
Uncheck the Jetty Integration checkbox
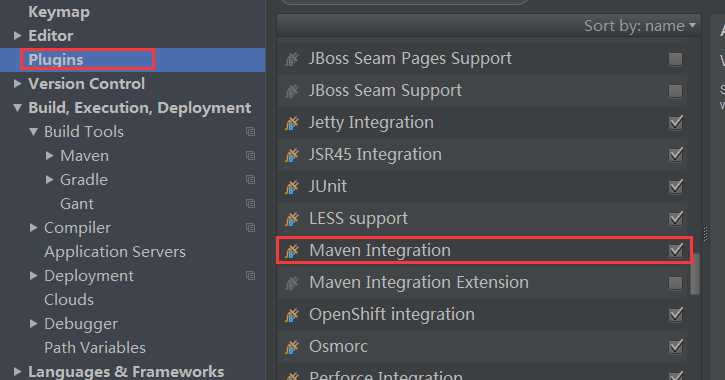(x=676, y=123)
